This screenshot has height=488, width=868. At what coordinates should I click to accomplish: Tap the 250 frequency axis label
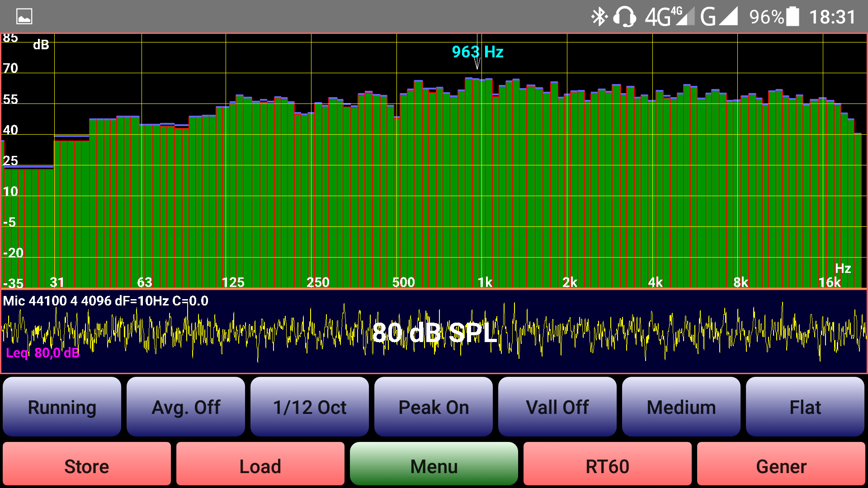tap(318, 282)
